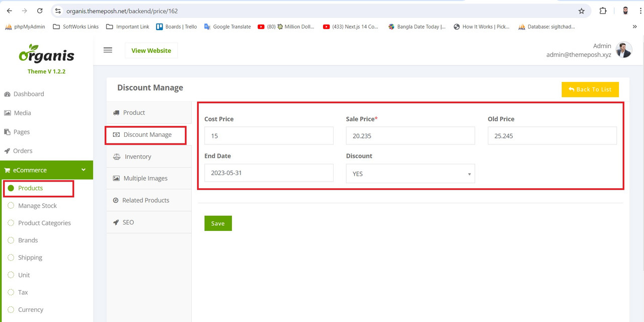Switch to Product tab
This screenshot has width=644, height=322.
(149, 113)
